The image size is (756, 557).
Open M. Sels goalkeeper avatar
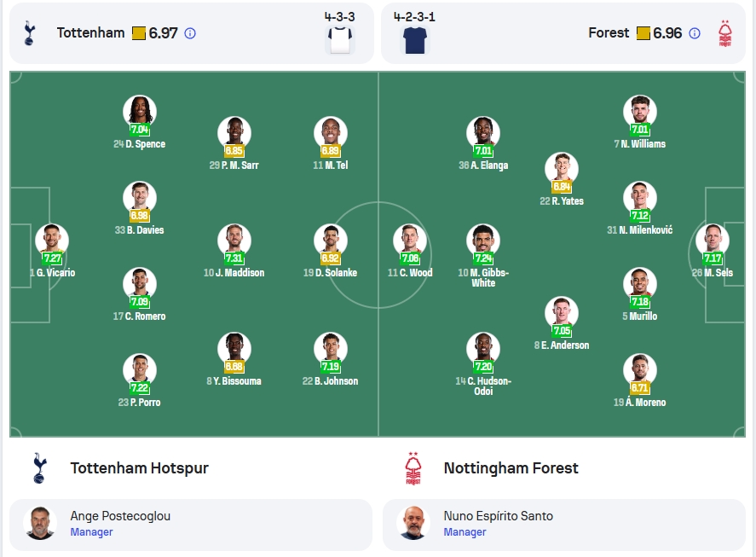coord(713,241)
